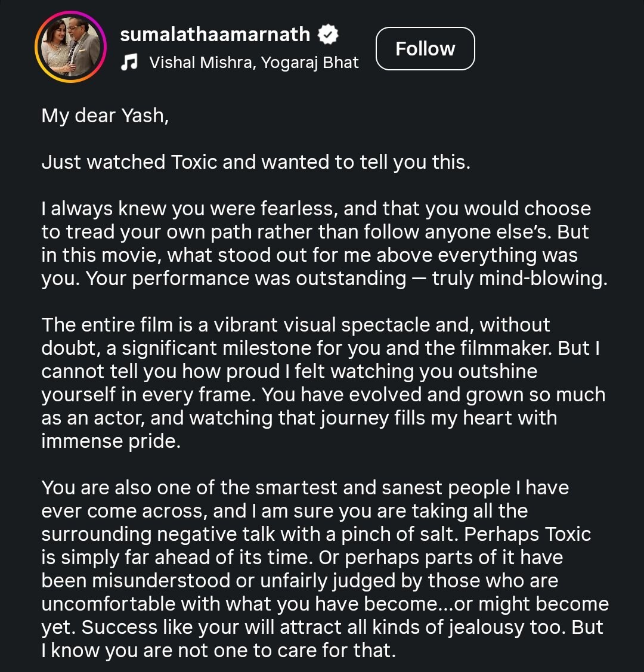Click the sentence 'Success like your will attract'
This screenshot has height=672, width=644.
coord(325,627)
